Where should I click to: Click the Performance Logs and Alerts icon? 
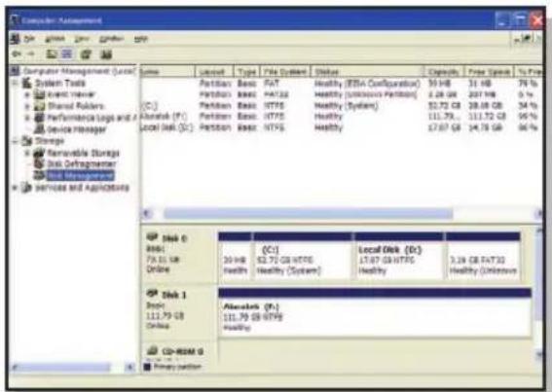39,118
